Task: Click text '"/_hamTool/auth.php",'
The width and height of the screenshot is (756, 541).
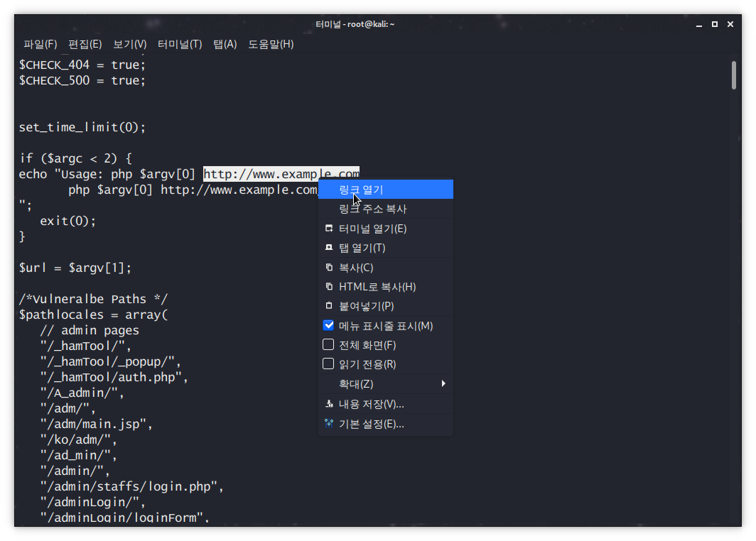Action: tap(114, 377)
